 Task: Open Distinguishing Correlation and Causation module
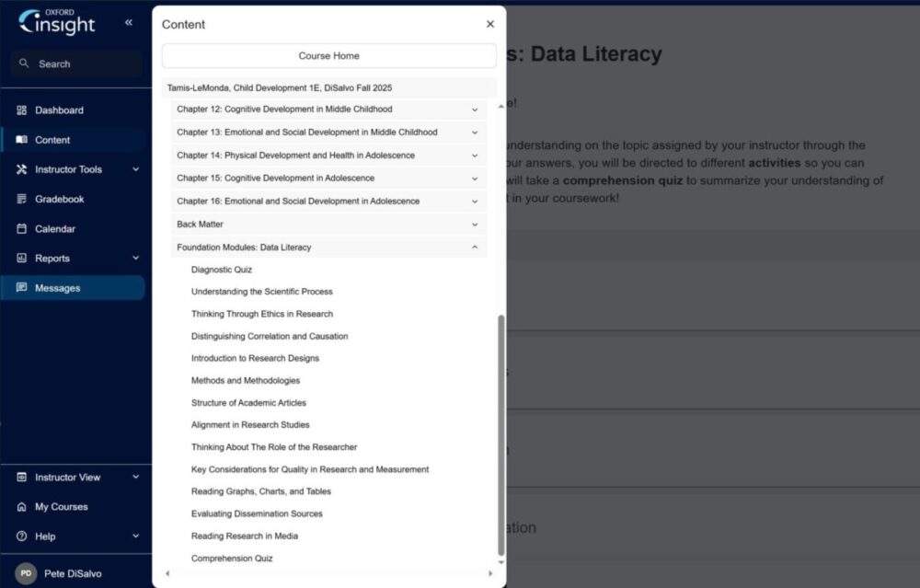pos(270,337)
